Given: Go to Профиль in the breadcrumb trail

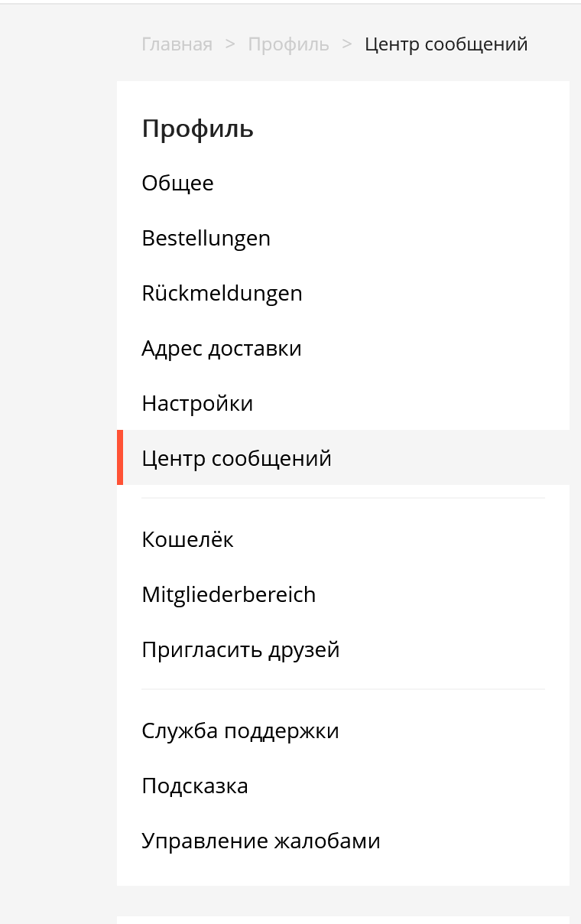Looking at the screenshot, I should [288, 44].
